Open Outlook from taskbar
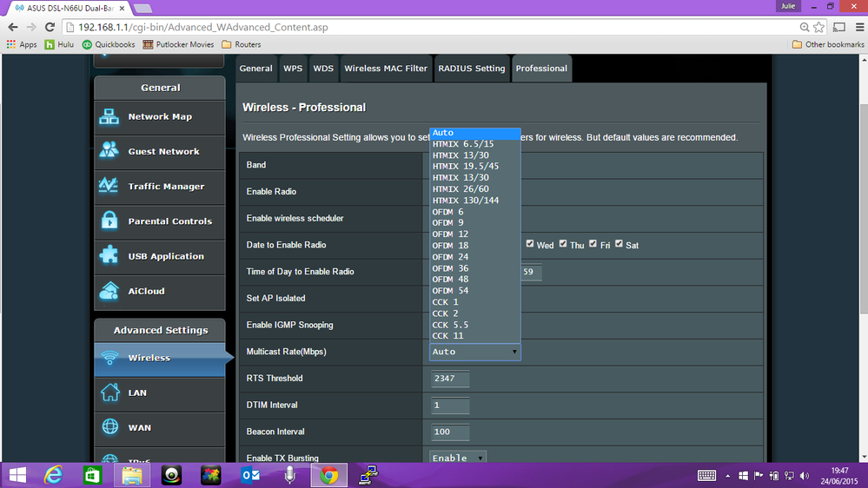 (251, 475)
